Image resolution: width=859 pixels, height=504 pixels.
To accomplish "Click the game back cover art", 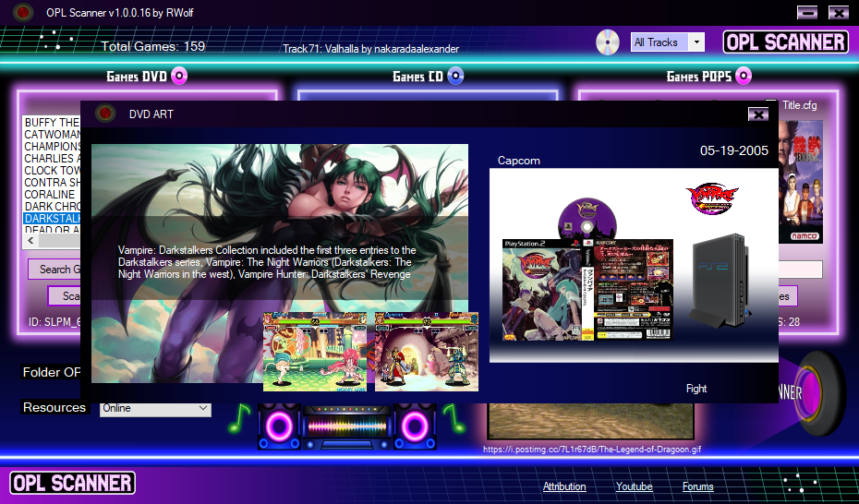I will (x=632, y=290).
